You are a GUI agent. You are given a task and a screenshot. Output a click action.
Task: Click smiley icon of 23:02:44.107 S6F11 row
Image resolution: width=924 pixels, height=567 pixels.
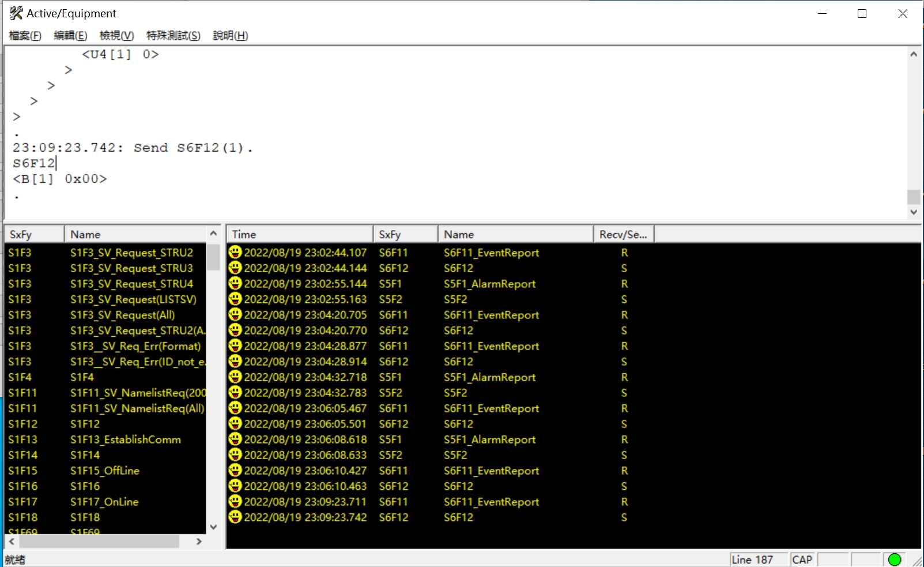point(235,252)
